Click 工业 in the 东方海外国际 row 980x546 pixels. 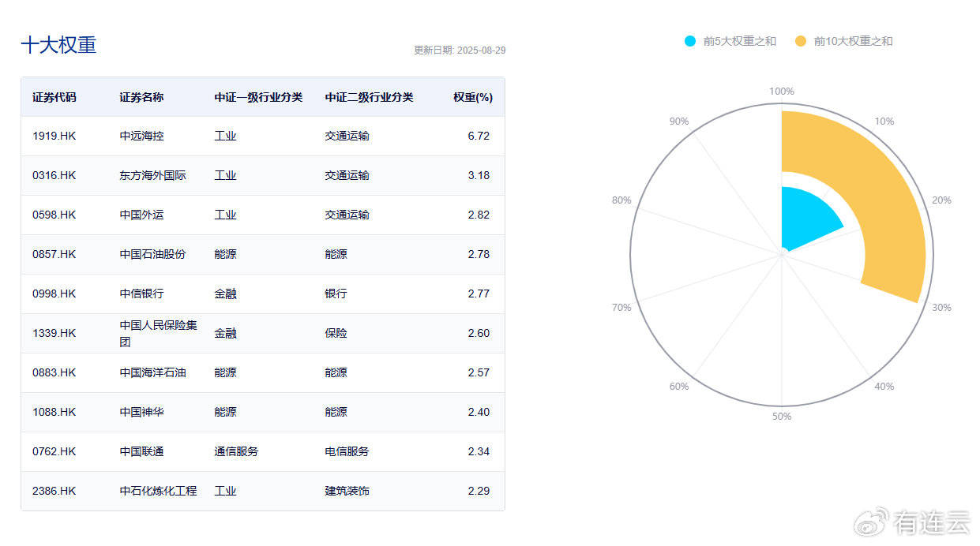(x=225, y=175)
